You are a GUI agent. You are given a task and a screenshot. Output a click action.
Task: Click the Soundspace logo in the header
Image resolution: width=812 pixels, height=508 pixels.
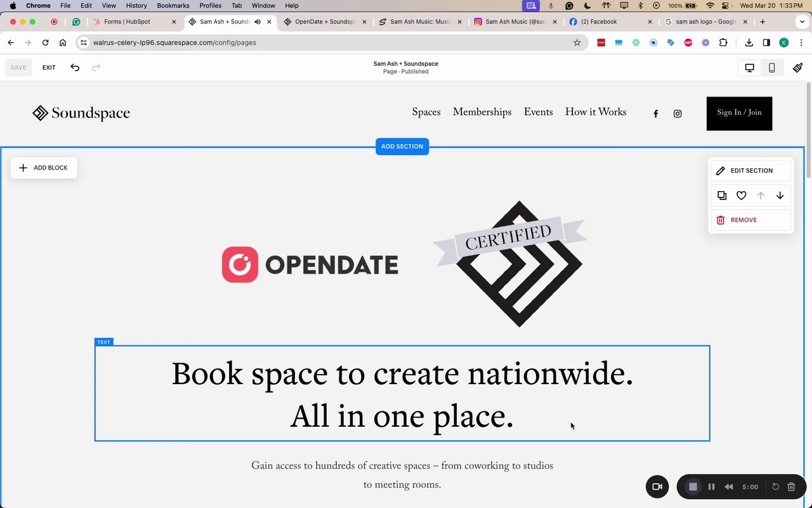pyautogui.click(x=81, y=113)
